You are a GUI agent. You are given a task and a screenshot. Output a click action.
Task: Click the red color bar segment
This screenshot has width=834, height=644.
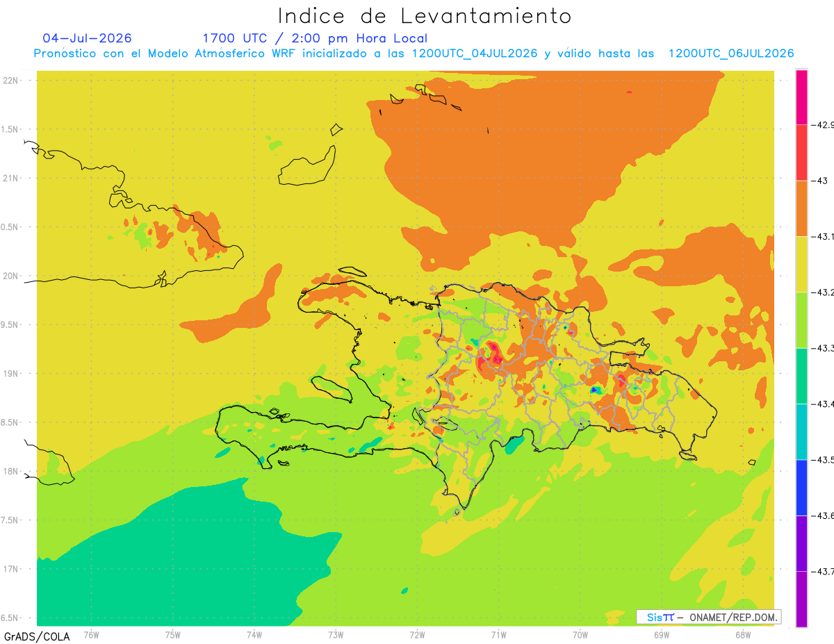801,153
